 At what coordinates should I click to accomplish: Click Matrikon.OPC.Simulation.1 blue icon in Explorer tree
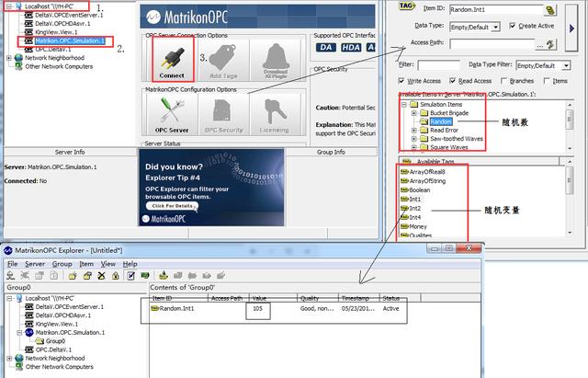pyautogui.click(x=29, y=333)
